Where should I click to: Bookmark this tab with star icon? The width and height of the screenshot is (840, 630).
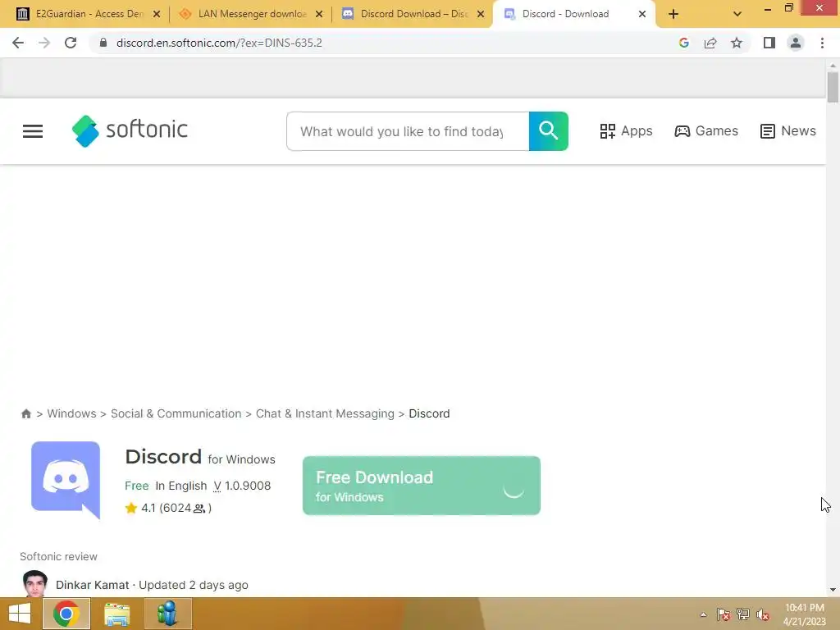point(737,43)
